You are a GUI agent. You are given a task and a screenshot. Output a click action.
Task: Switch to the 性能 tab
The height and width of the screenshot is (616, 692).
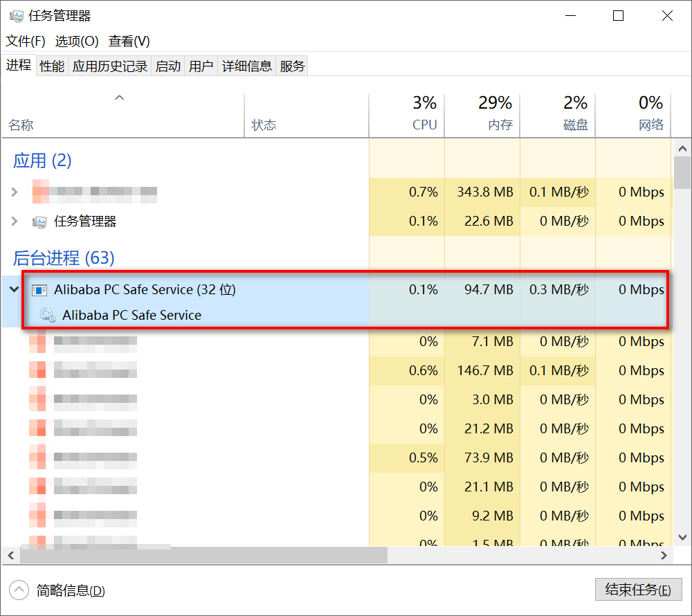point(51,65)
